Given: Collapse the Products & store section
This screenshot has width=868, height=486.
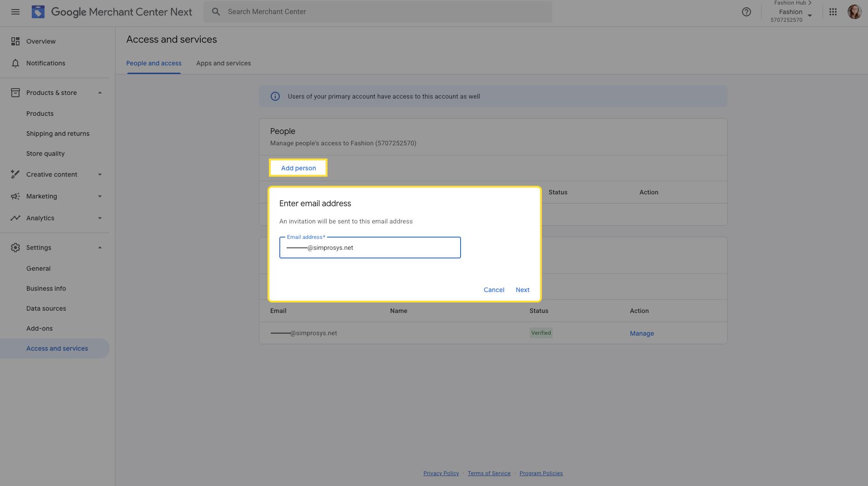Looking at the screenshot, I should [100, 93].
